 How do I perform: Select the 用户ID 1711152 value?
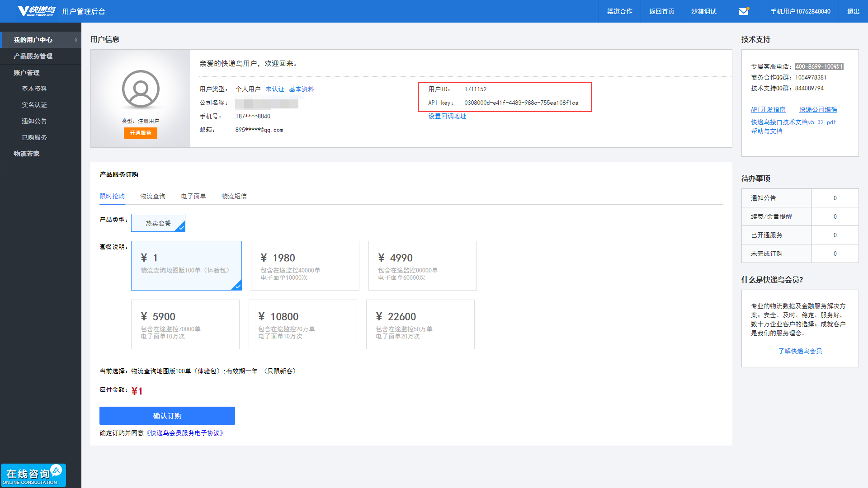click(476, 89)
